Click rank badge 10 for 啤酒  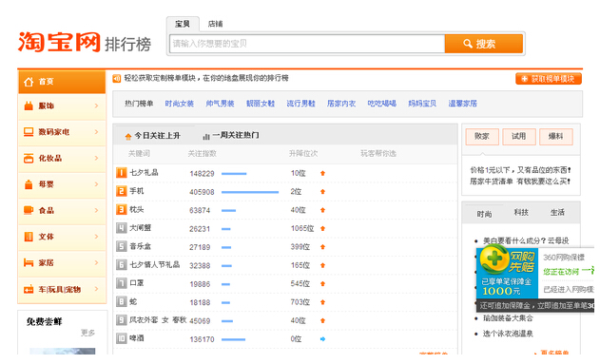122,338
